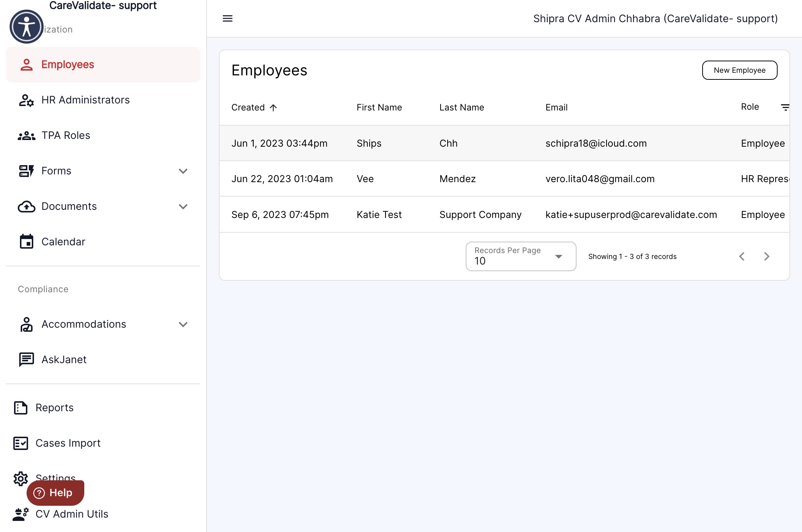Expand the Accommodations submenu chevron

[183, 324]
